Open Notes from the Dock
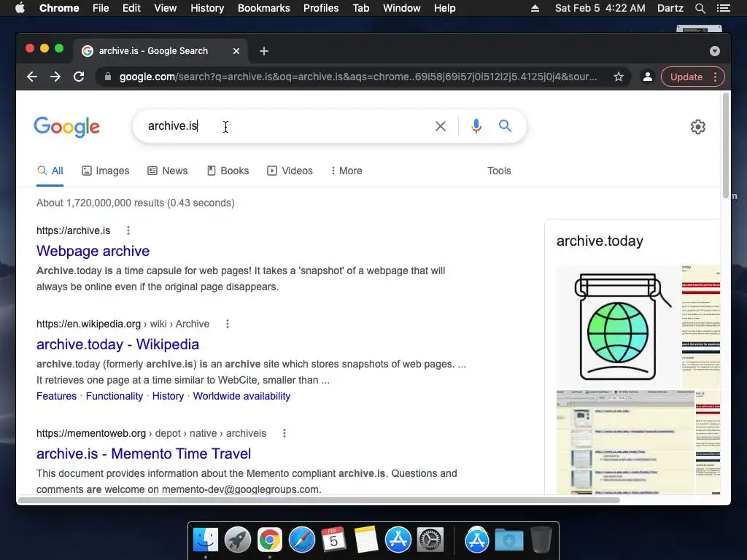The width and height of the screenshot is (747, 560). click(x=366, y=540)
